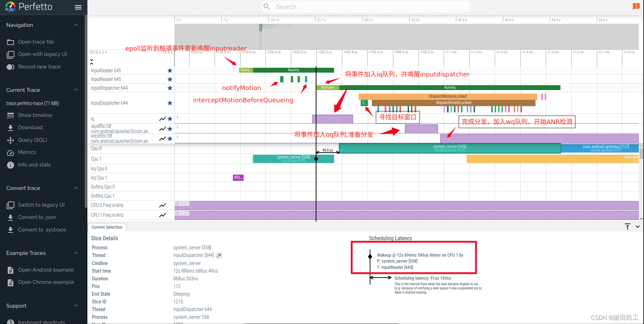Unpin the oq:e85c7df track star
This screenshot has width=644, height=324.
coord(170,129)
